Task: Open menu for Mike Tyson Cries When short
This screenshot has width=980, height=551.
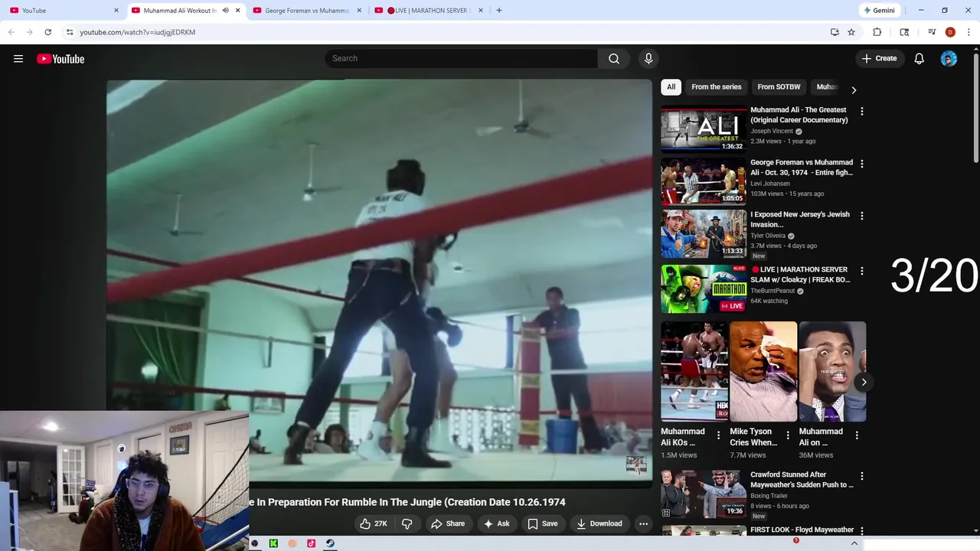Action: (788, 435)
